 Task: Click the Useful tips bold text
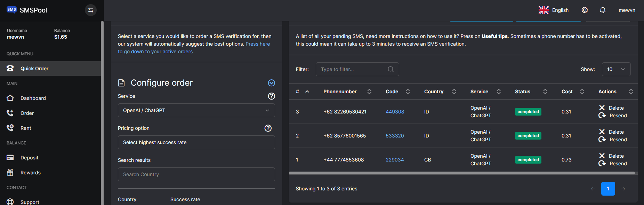pyautogui.click(x=494, y=36)
